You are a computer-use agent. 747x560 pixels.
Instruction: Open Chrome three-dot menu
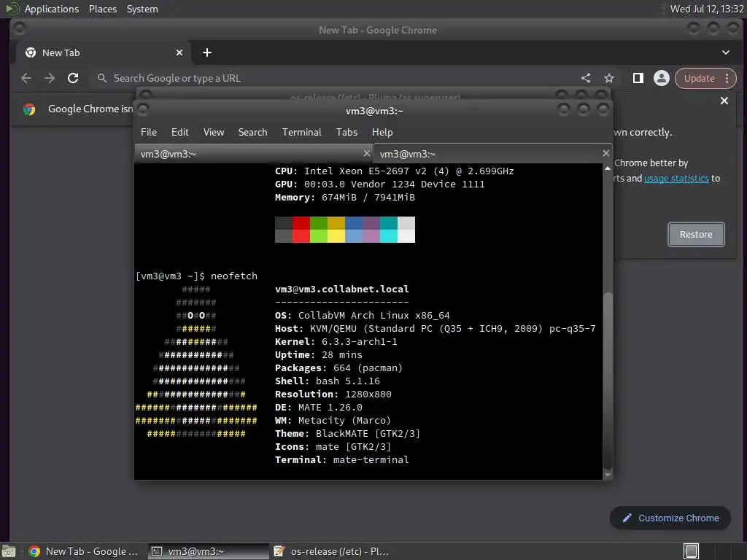click(727, 78)
